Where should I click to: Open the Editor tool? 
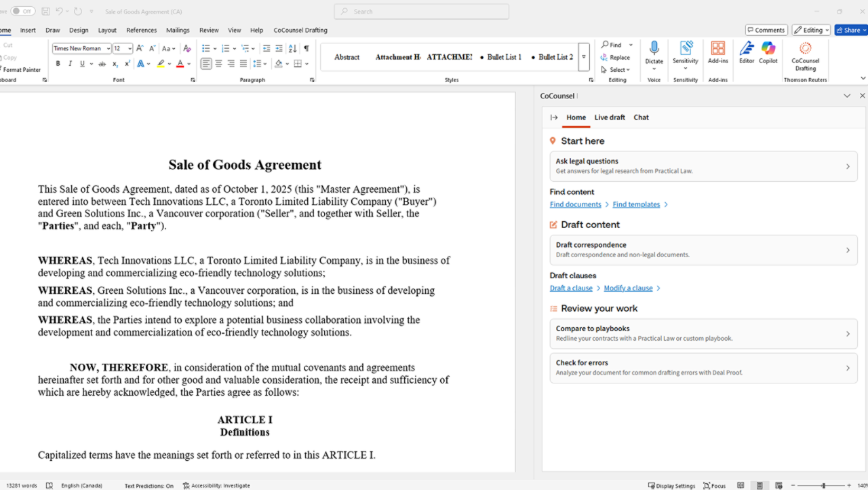tap(747, 50)
